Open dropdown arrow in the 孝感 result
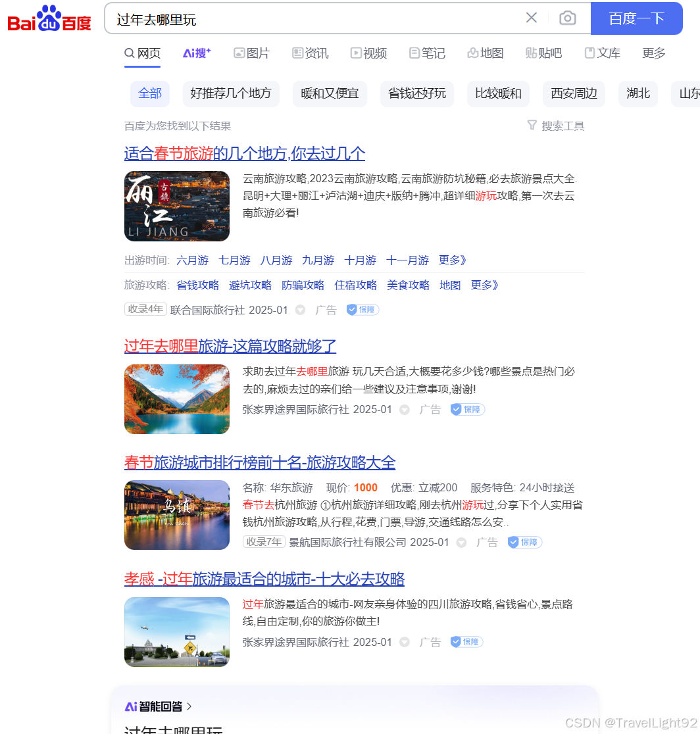This screenshot has height=734, width=700. (405, 642)
